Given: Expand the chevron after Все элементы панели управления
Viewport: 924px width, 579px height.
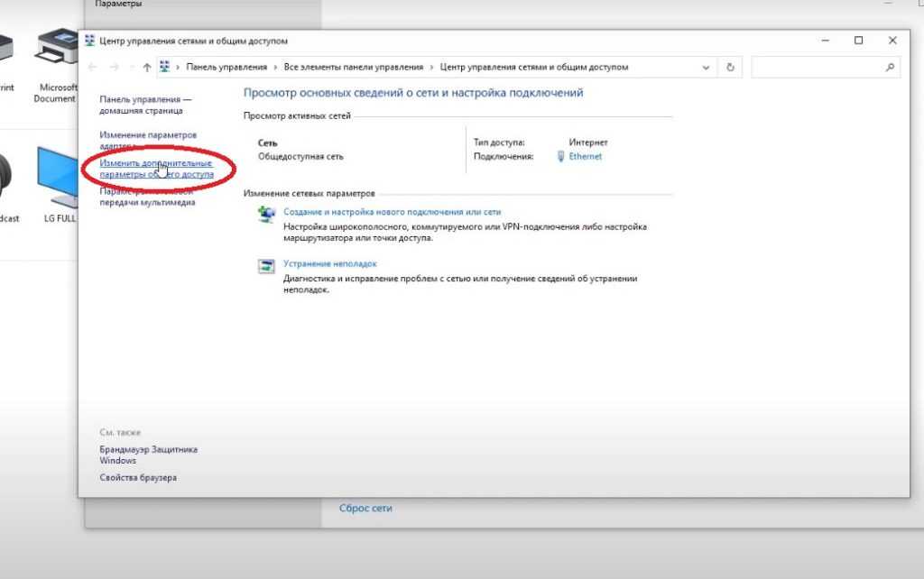Looking at the screenshot, I should pos(431,68).
